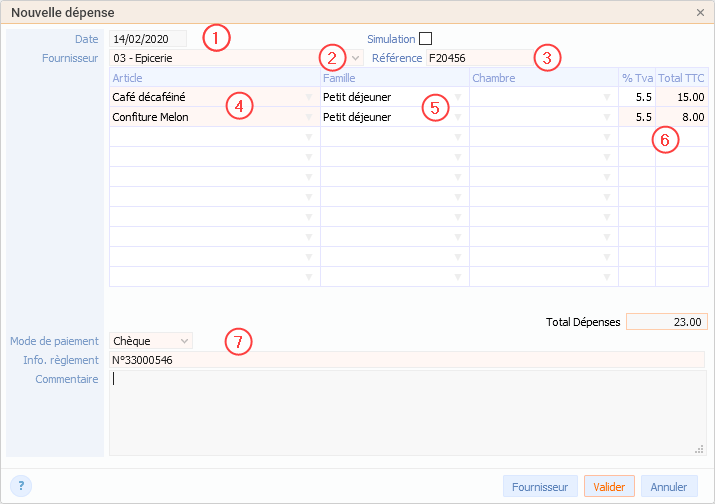Click the Fournisseur button at bottom

[540, 487]
